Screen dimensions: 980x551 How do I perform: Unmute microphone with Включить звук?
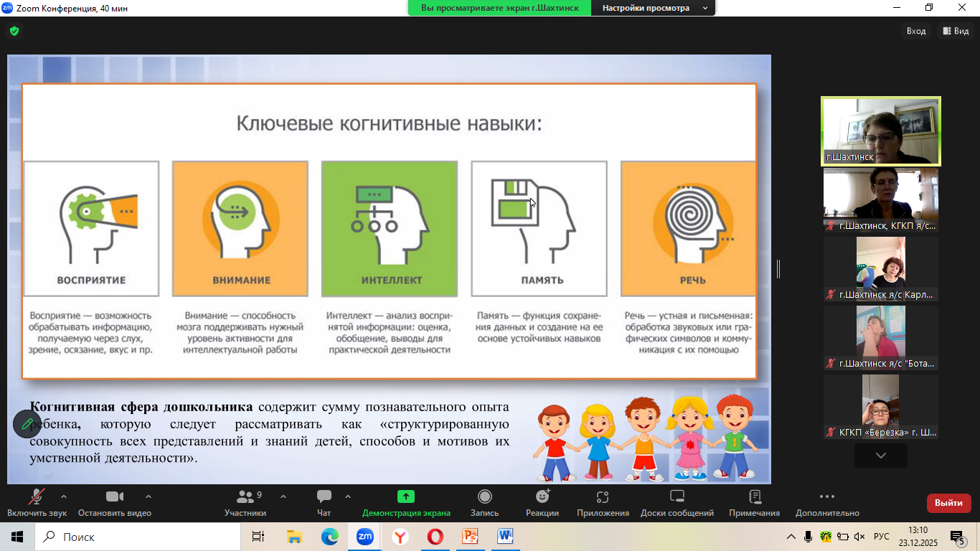[x=37, y=497]
